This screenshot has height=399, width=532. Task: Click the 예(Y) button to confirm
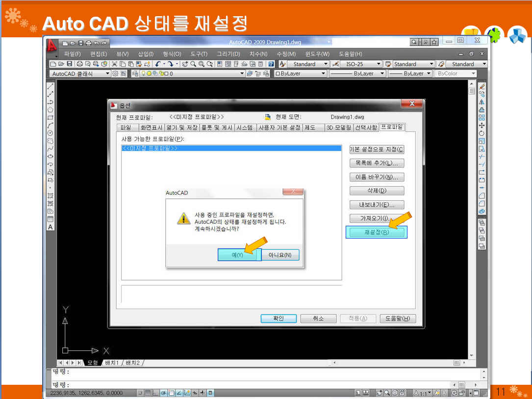coord(237,255)
